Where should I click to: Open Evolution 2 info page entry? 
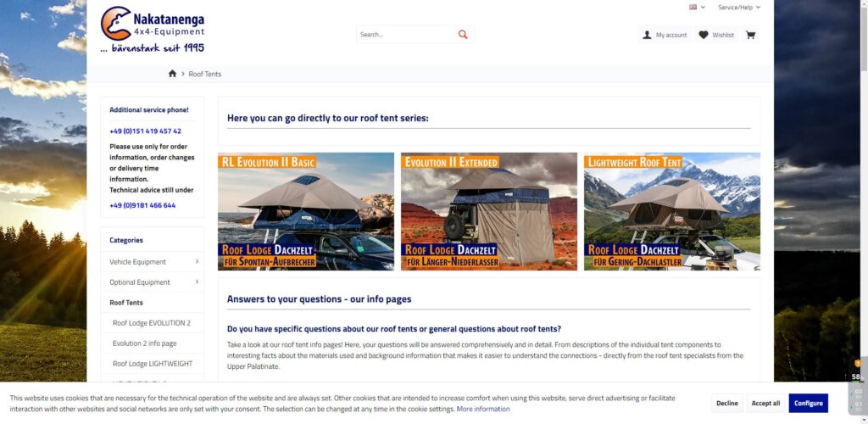click(x=144, y=343)
